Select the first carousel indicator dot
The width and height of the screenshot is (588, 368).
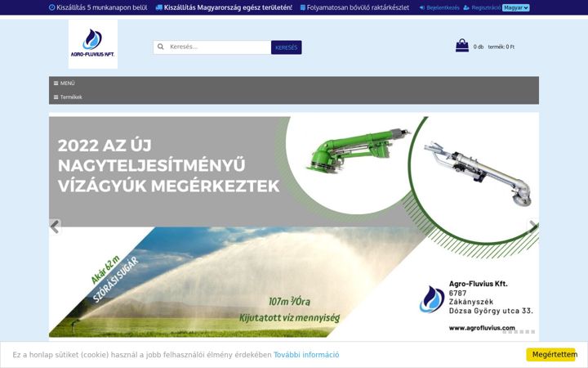pos(505,332)
